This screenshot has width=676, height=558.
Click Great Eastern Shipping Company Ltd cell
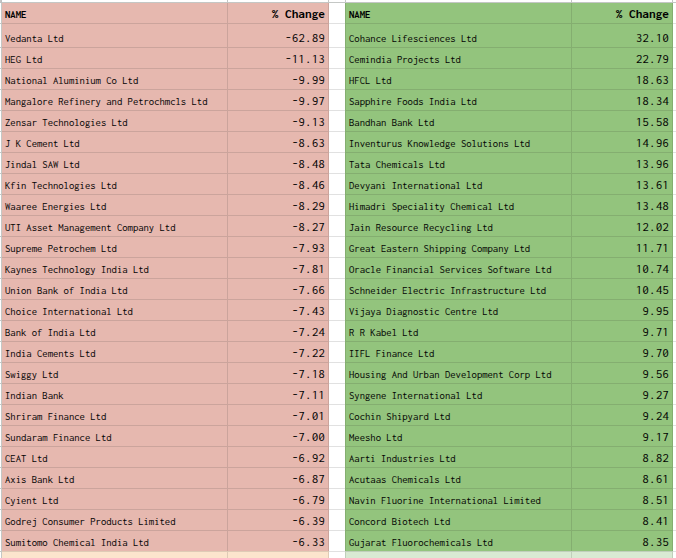click(458, 248)
